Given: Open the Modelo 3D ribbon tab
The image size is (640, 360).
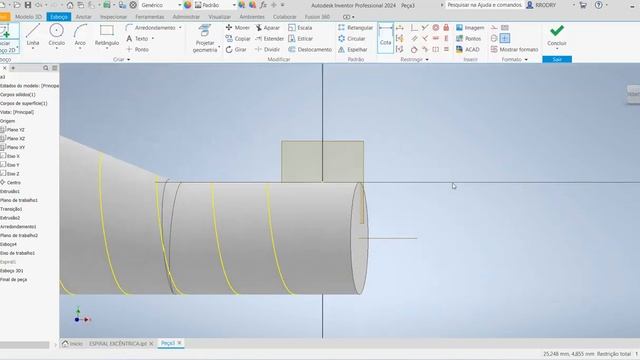Looking at the screenshot, I should click(29, 17).
